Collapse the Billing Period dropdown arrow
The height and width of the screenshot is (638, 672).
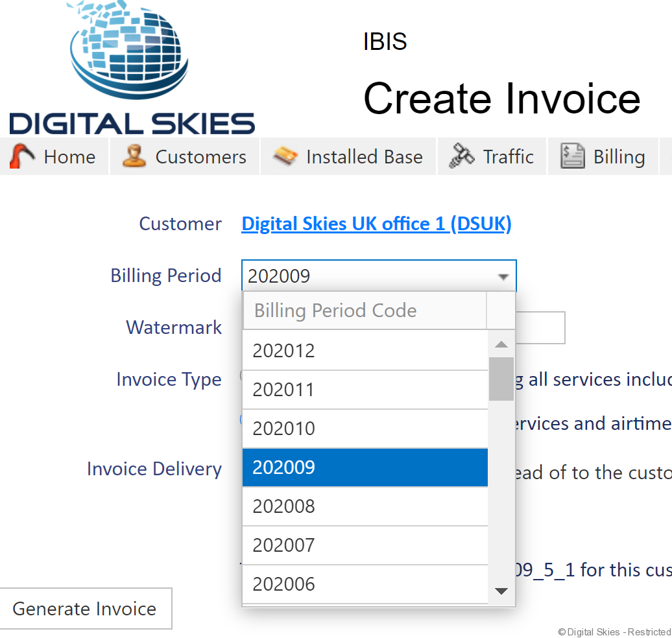(503, 277)
